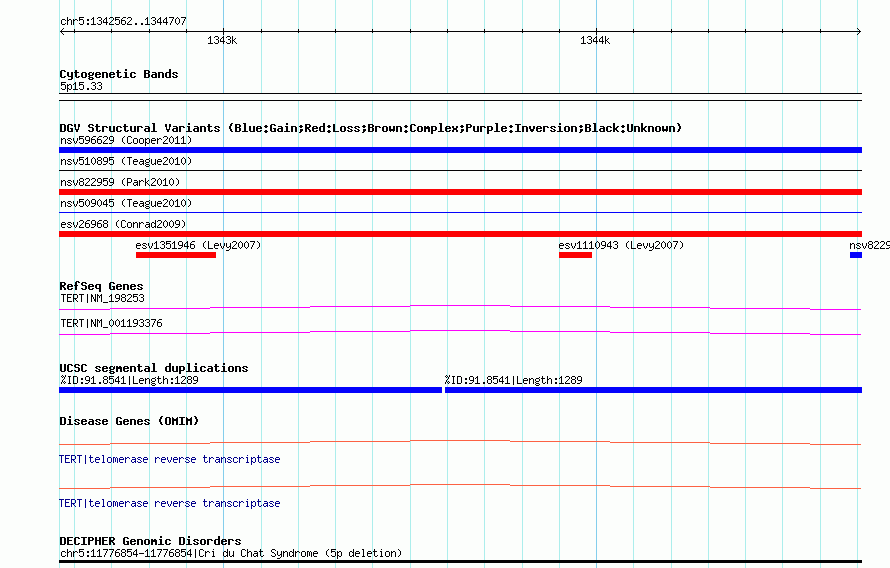
Task: Click the nsv510895 (Teague2010) thin black line
Action: click(460, 170)
